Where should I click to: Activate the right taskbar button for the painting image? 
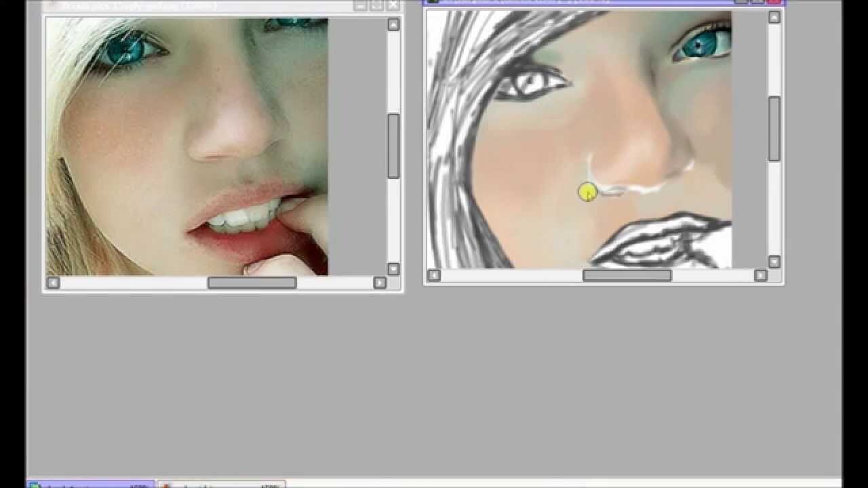pyautogui.click(x=224, y=485)
